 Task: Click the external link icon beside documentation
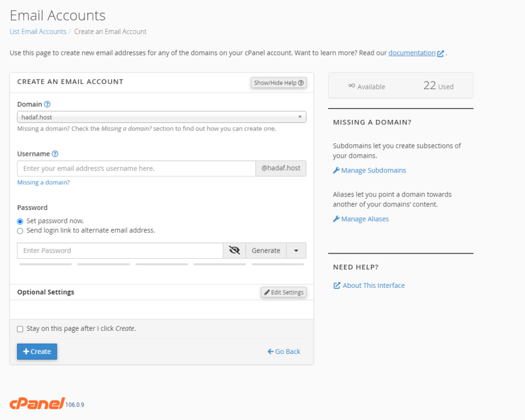pyautogui.click(x=440, y=53)
